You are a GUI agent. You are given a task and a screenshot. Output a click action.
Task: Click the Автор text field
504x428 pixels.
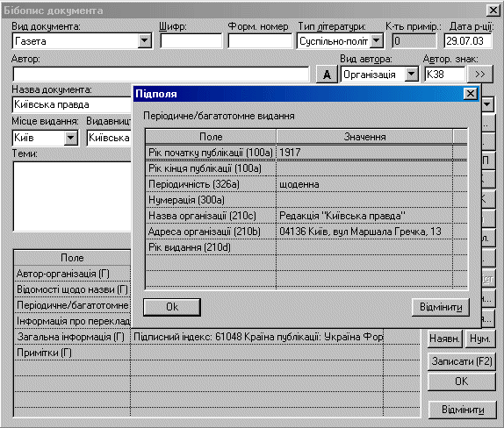click(161, 75)
